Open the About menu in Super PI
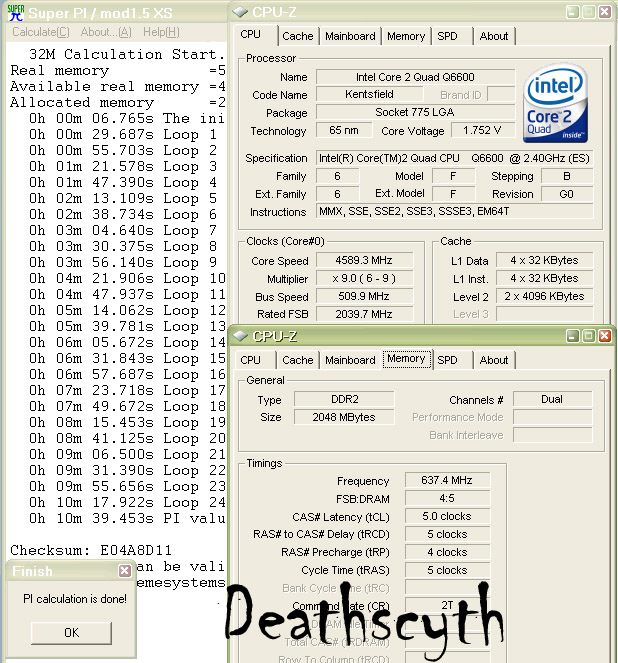The image size is (618, 663). pos(106,32)
